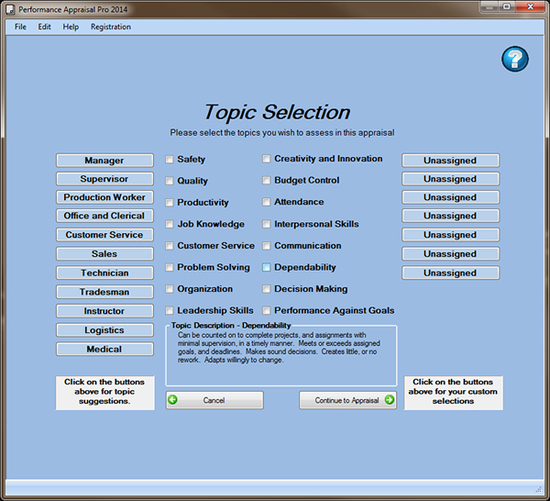Click the blue question mark help icon
550x501 pixels.
point(515,59)
